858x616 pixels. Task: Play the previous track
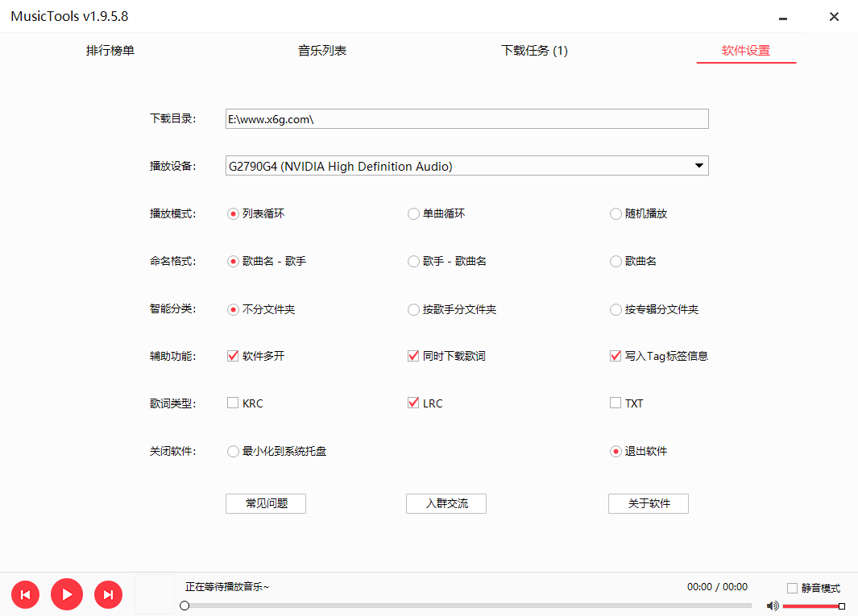[x=25, y=594]
